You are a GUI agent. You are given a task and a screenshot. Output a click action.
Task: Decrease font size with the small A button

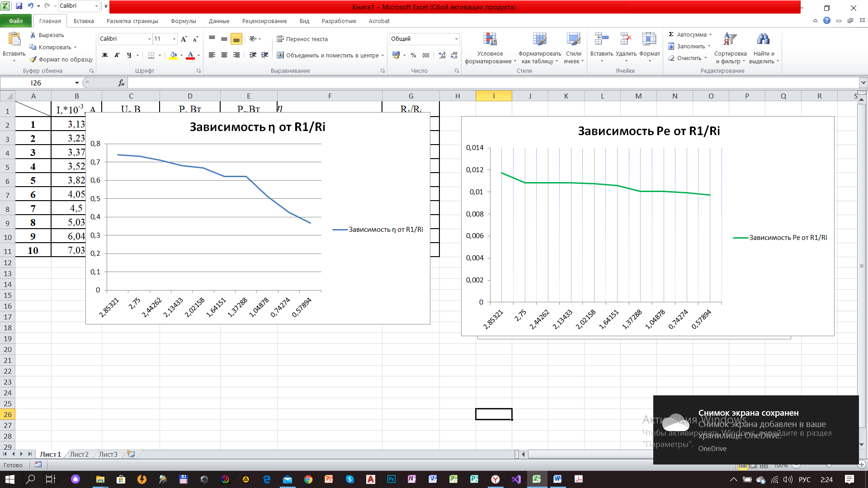pos(195,39)
